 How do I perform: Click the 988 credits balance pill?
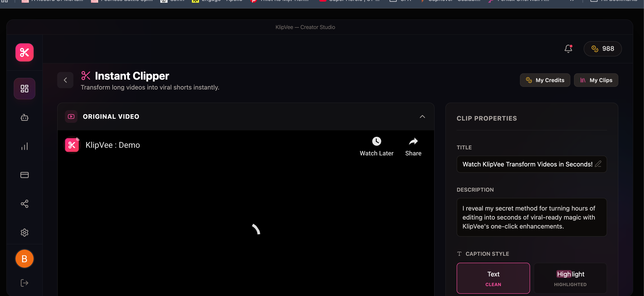pyautogui.click(x=603, y=48)
